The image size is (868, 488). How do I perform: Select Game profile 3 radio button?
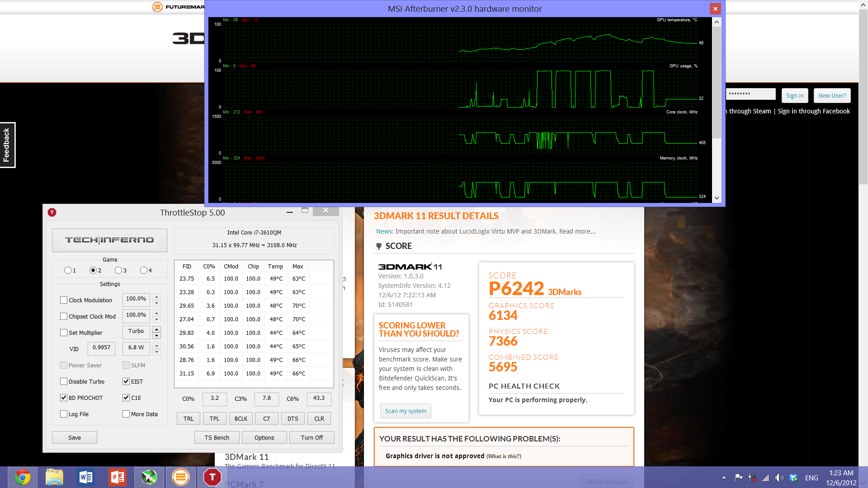click(x=118, y=270)
